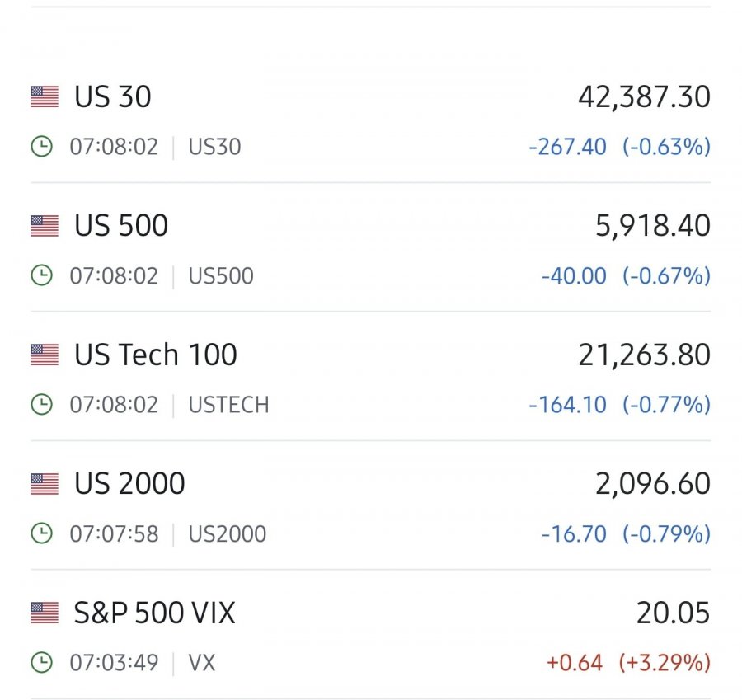Click the USTECH ticker symbol

point(228,405)
